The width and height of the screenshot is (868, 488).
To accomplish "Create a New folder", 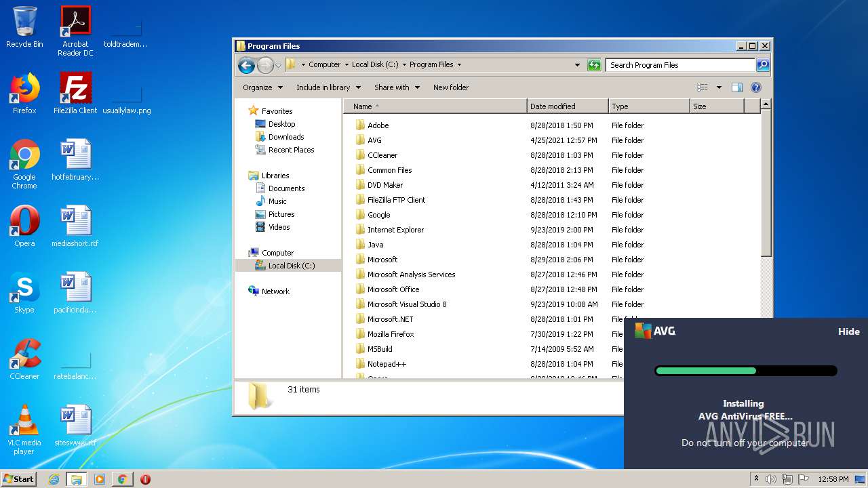I will click(x=451, y=87).
